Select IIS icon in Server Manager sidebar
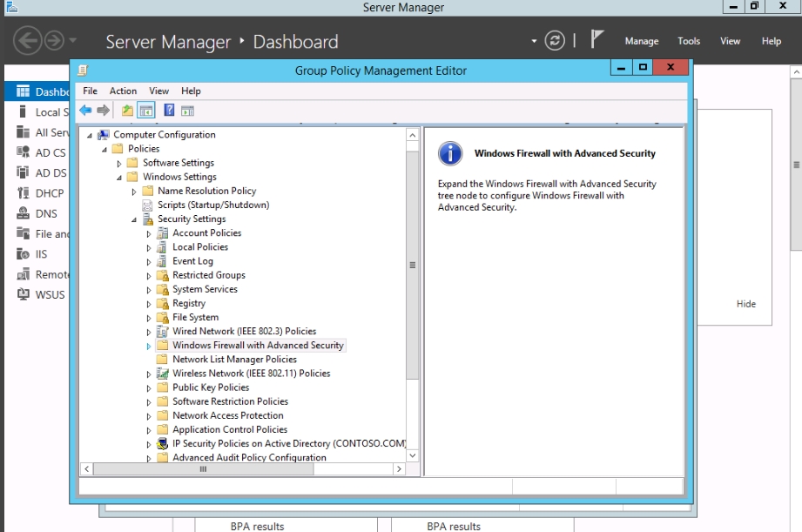Viewport: 802px width, 532px height. click(x=23, y=253)
